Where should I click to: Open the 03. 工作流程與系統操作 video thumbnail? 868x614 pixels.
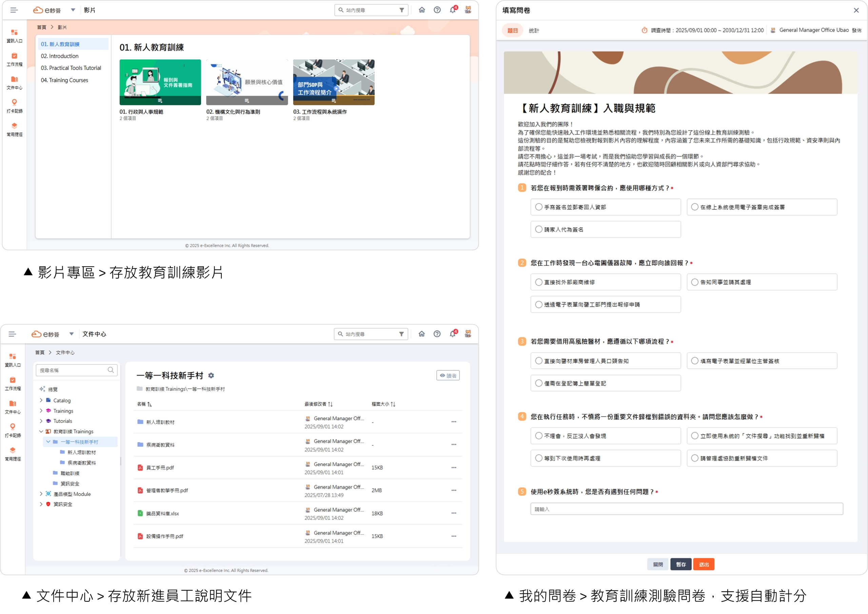334,82
